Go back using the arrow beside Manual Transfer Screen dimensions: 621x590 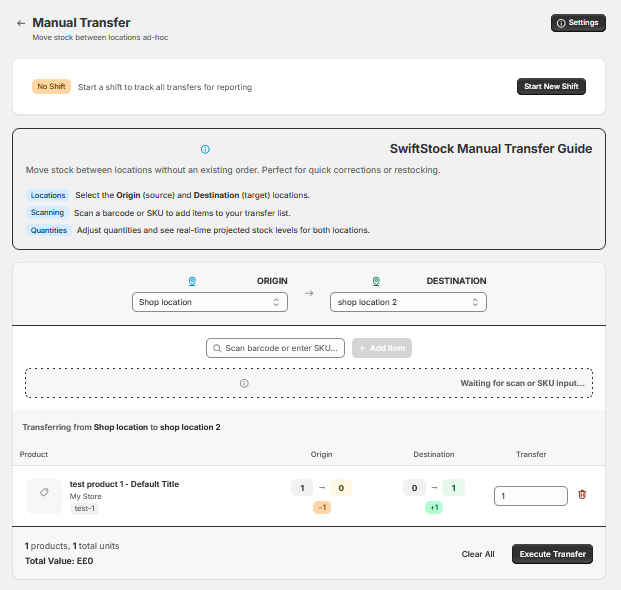coord(21,23)
